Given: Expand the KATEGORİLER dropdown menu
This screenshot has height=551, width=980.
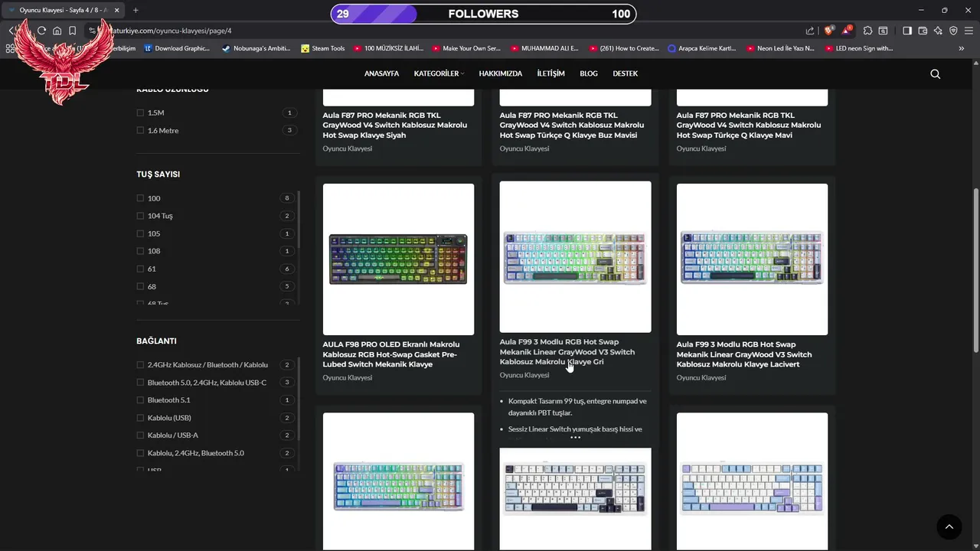Looking at the screenshot, I should [x=439, y=73].
